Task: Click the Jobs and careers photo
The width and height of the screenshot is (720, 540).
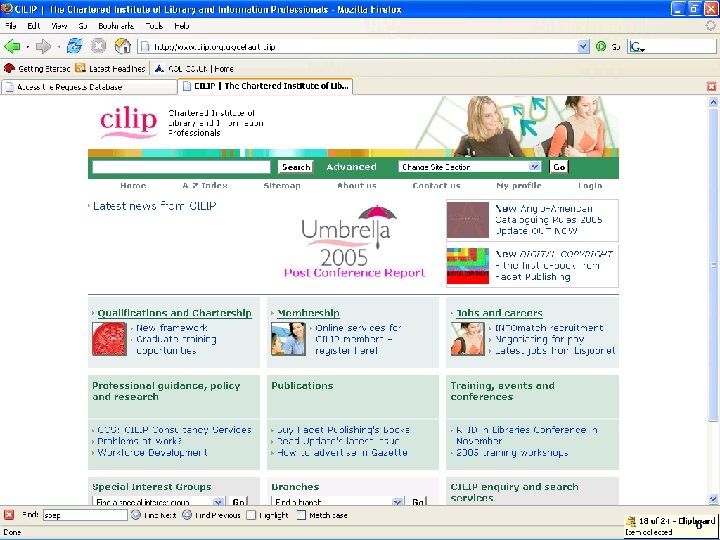Action: pos(467,339)
